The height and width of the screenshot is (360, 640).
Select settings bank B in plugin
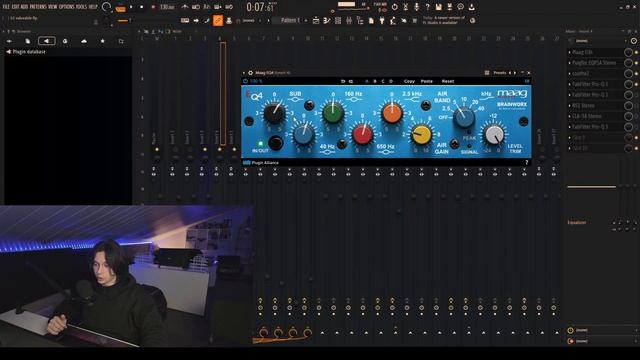pyautogui.click(x=375, y=81)
